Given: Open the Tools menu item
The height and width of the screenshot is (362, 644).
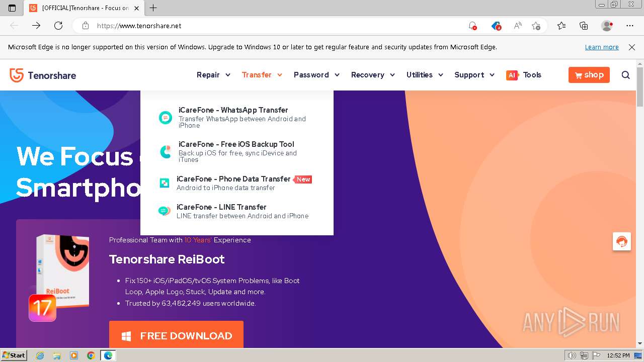Looking at the screenshot, I should click(532, 75).
